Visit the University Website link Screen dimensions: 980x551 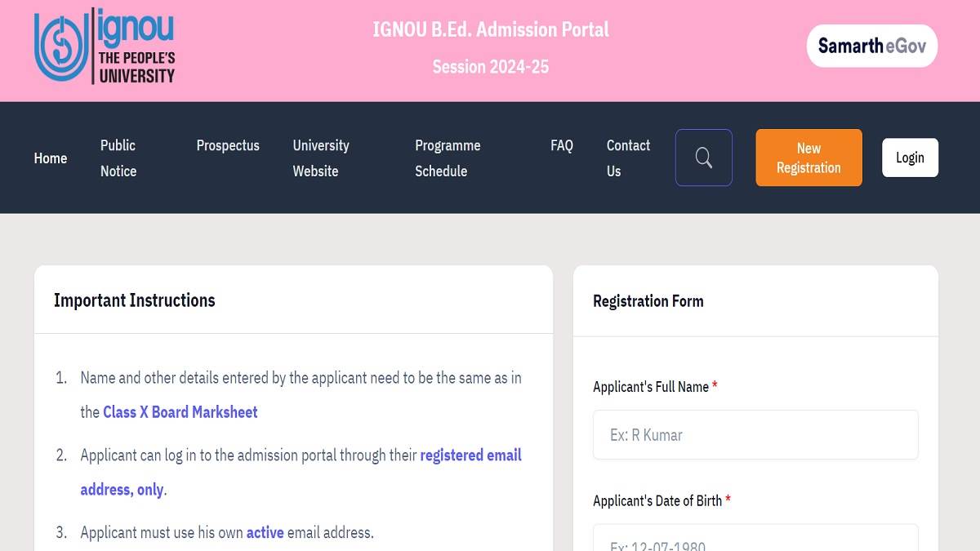320,158
